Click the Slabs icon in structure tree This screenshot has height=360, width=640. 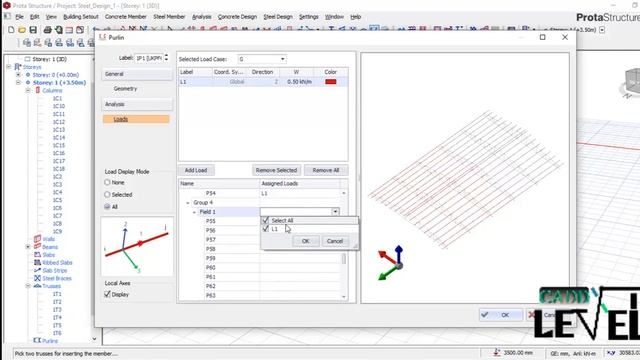click(38, 255)
